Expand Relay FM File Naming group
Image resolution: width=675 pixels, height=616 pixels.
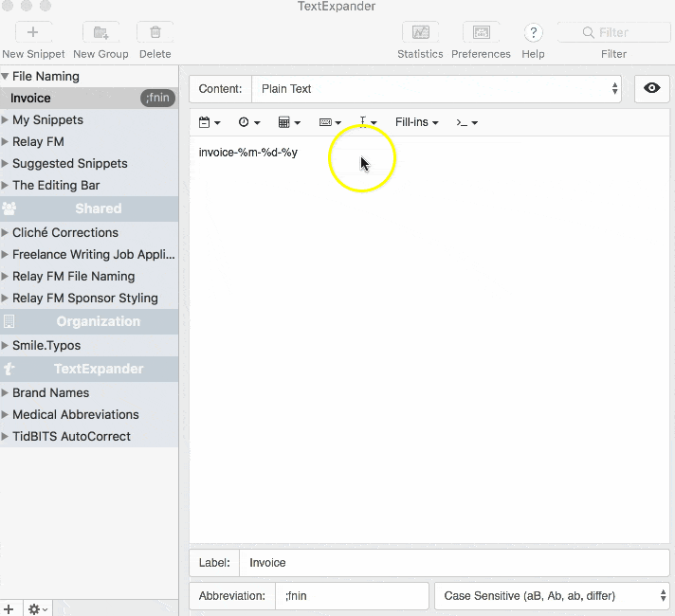5,277
